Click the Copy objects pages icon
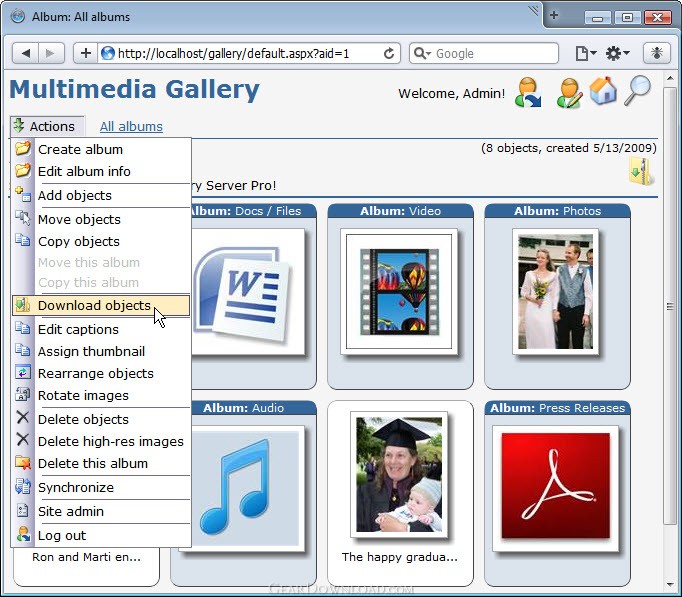The width and height of the screenshot is (682, 597). click(23, 240)
